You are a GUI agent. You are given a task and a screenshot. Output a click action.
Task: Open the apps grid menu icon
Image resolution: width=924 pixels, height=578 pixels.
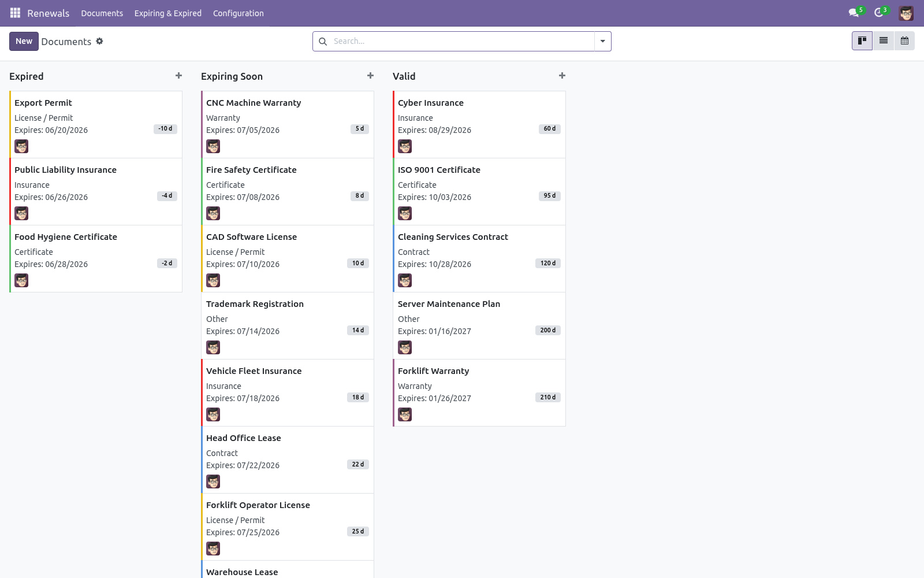click(15, 13)
